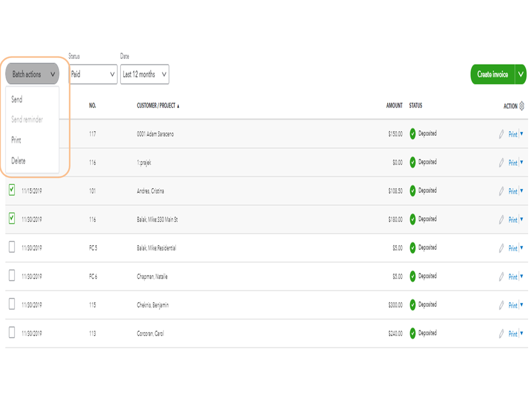Select the Cheknis, Benjamin invoice checkbox
The height and width of the screenshot is (399, 532).
tap(12, 304)
